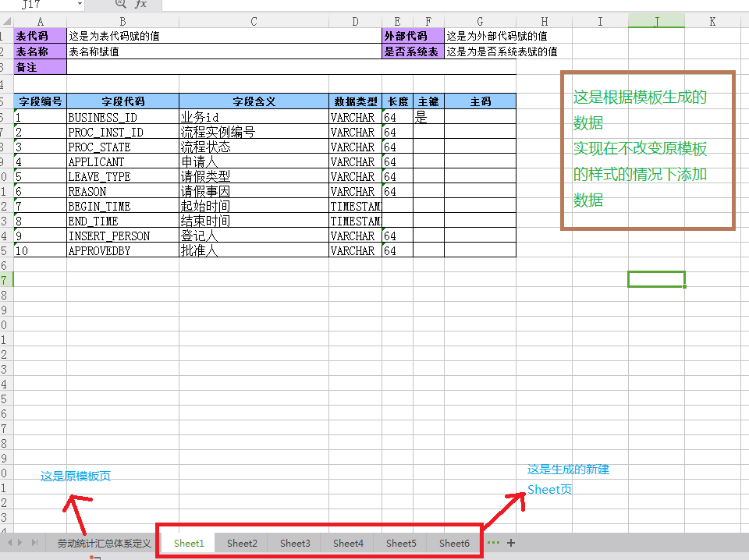Click the 是否系统表 label cell

[414, 51]
